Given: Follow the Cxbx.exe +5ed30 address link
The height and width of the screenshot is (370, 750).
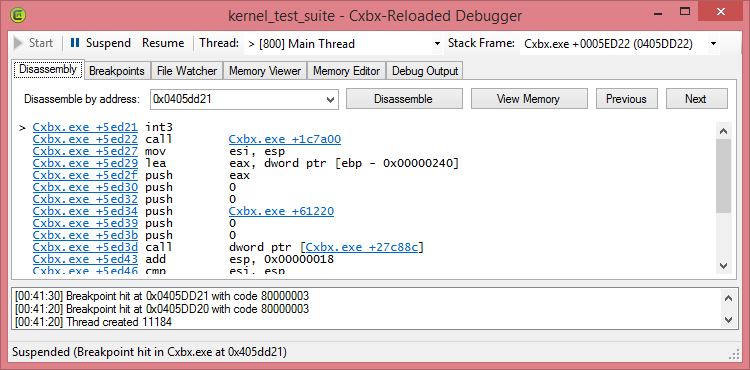Looking at the screenshot, I should [x=85, y=187].
